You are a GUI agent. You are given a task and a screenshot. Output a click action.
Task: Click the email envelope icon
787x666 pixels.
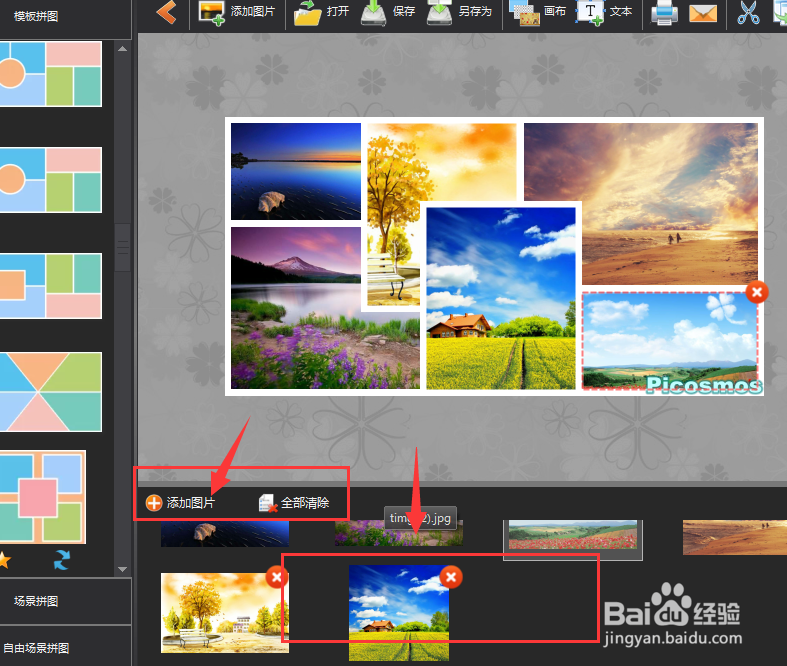(703, 14)
